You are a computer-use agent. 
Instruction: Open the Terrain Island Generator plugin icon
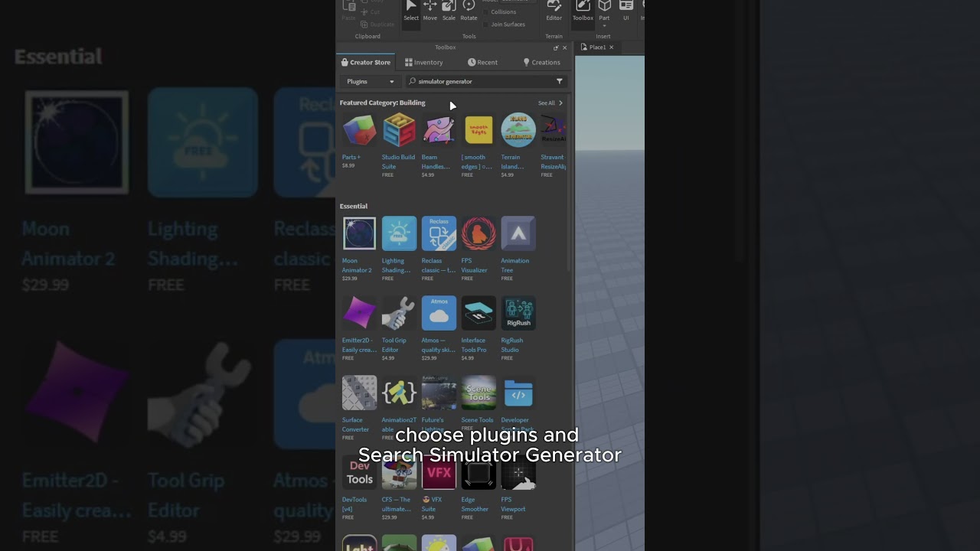point(518,130)
